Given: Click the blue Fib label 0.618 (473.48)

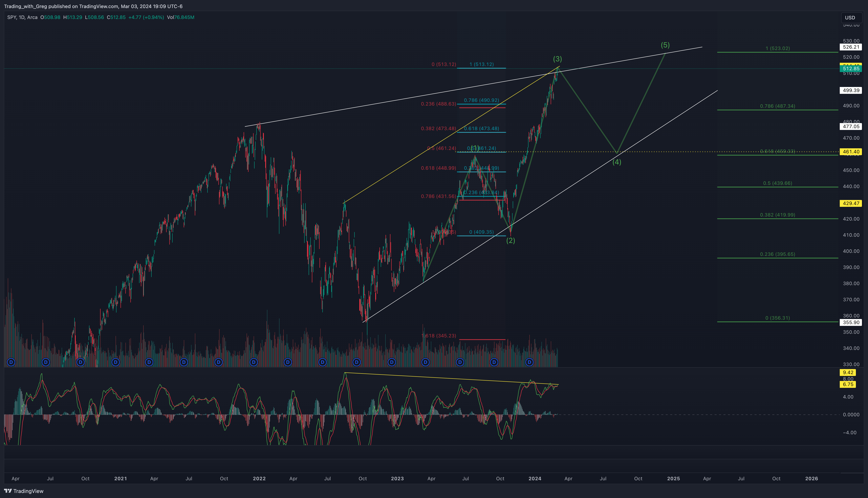Looking at the screenshot, I should [481, 129].
